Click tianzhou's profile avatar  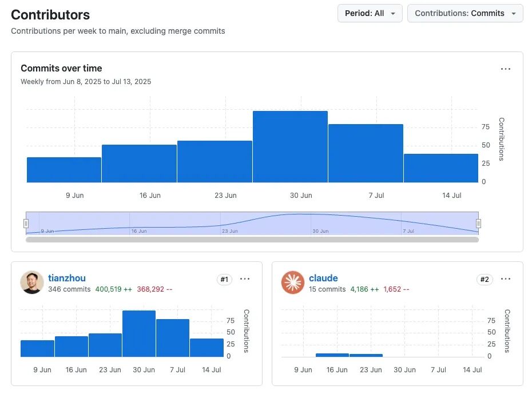32,282
